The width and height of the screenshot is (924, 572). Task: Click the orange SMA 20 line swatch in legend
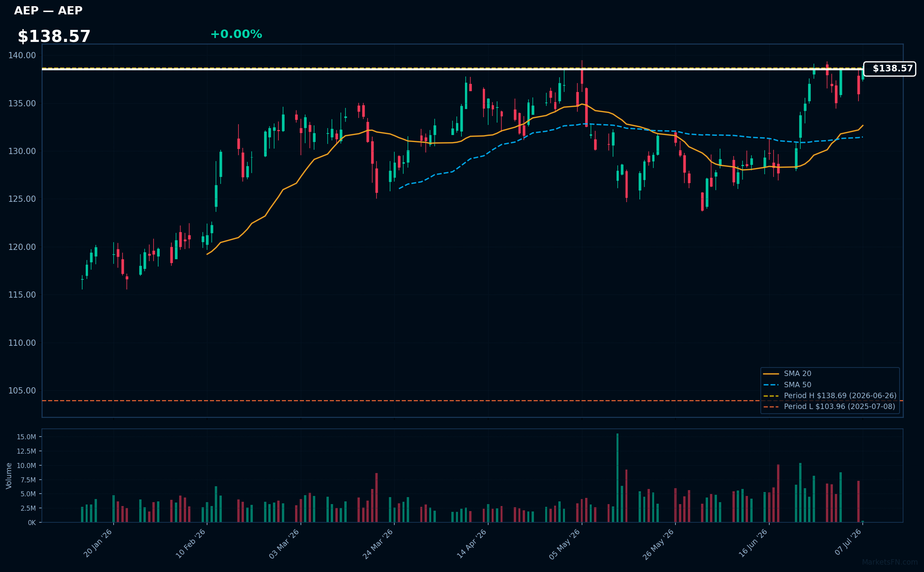771,374
